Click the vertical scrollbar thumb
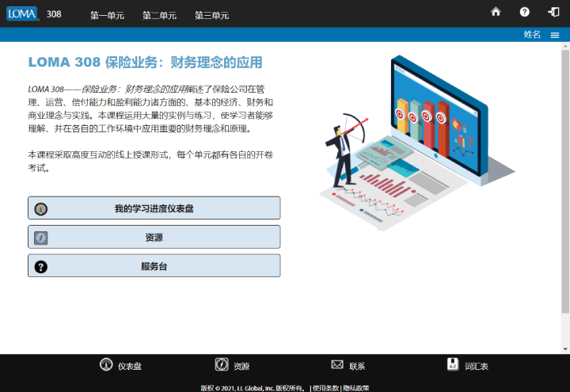 pyautogui.click(x=565, y=182)
